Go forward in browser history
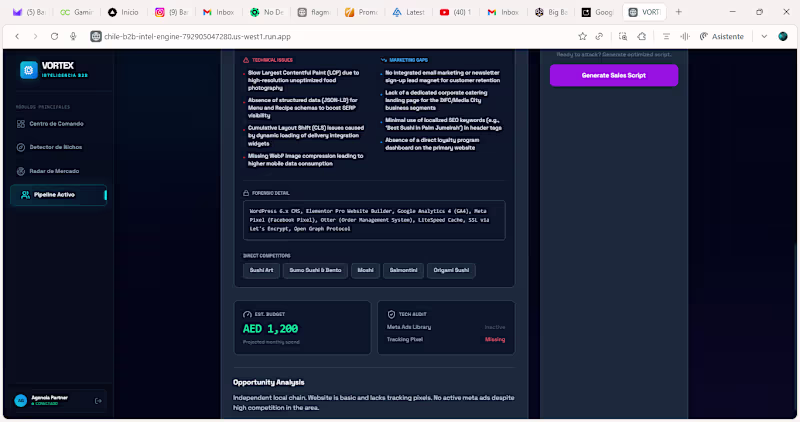The width and height of the screenshot is (800, 422). [35, 36]
